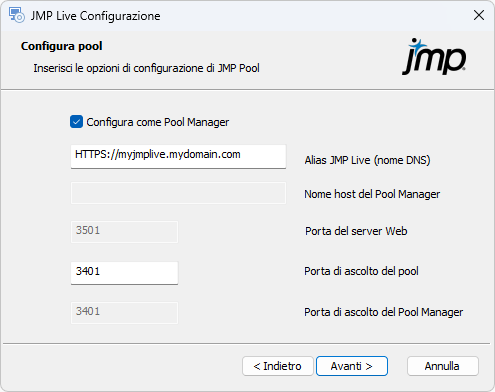Click the 'Inserisci le opzioni di configurazione' text
The image size is (495, 392).
coord(146,68)
